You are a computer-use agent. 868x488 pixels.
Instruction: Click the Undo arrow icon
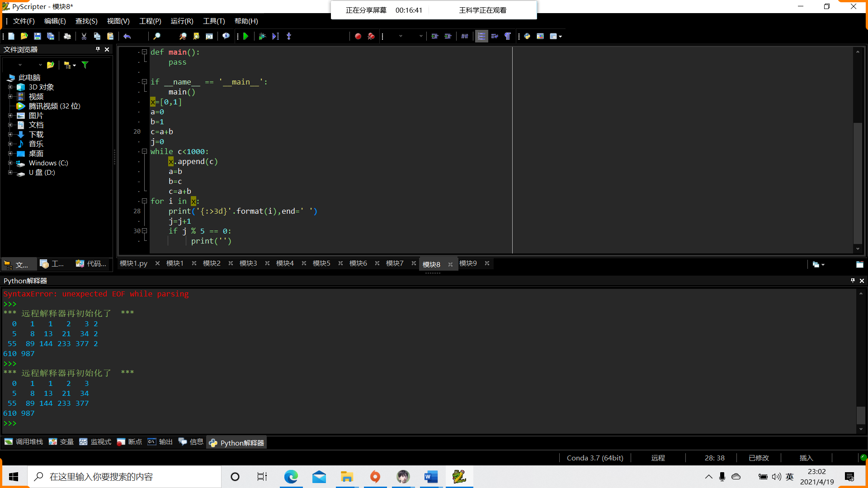(127, 36)
